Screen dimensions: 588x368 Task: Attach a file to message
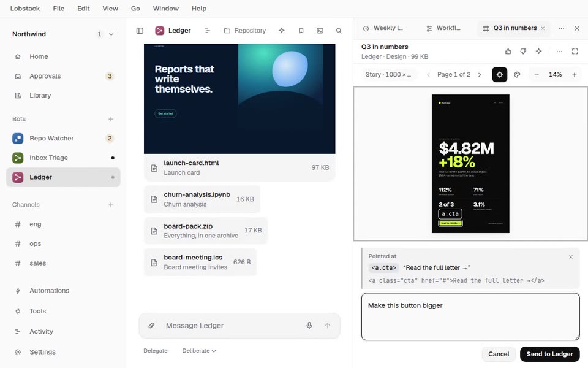point(151,326)
